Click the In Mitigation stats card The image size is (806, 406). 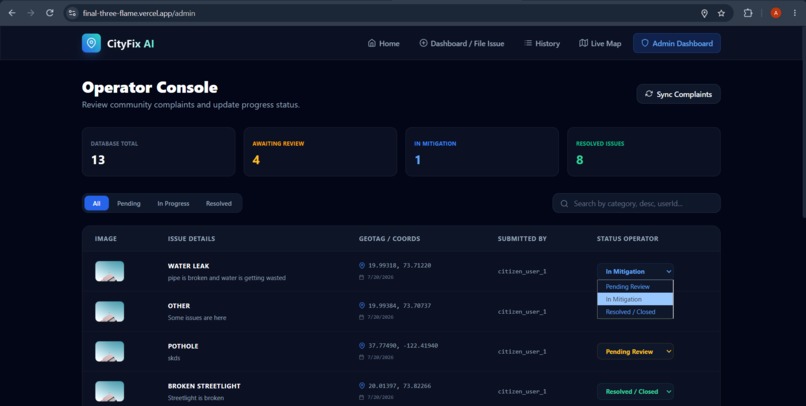point(482,152)
